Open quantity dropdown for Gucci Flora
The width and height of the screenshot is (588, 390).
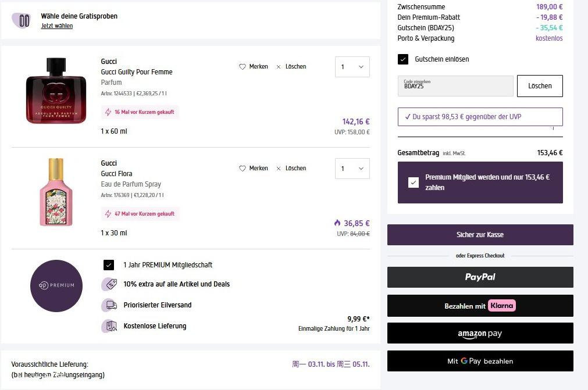pos(352,169)
